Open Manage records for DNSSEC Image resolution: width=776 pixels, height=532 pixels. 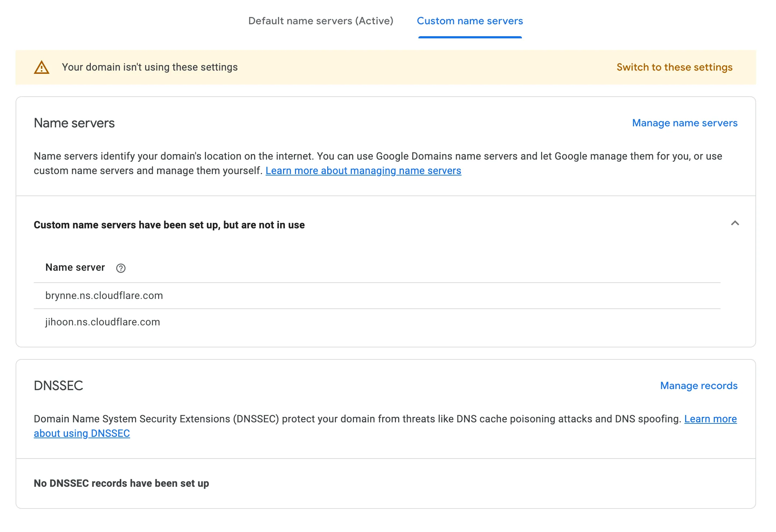[x=699, y=386]
